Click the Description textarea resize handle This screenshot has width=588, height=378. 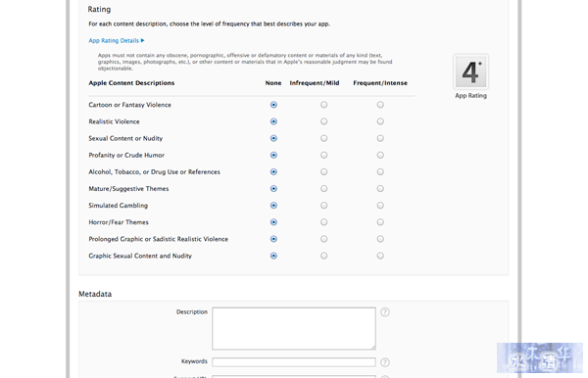click(x=373, y=348)
